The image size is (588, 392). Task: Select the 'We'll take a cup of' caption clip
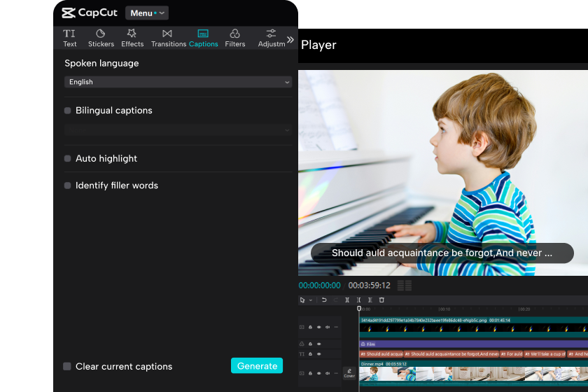[x=545, y=354]
